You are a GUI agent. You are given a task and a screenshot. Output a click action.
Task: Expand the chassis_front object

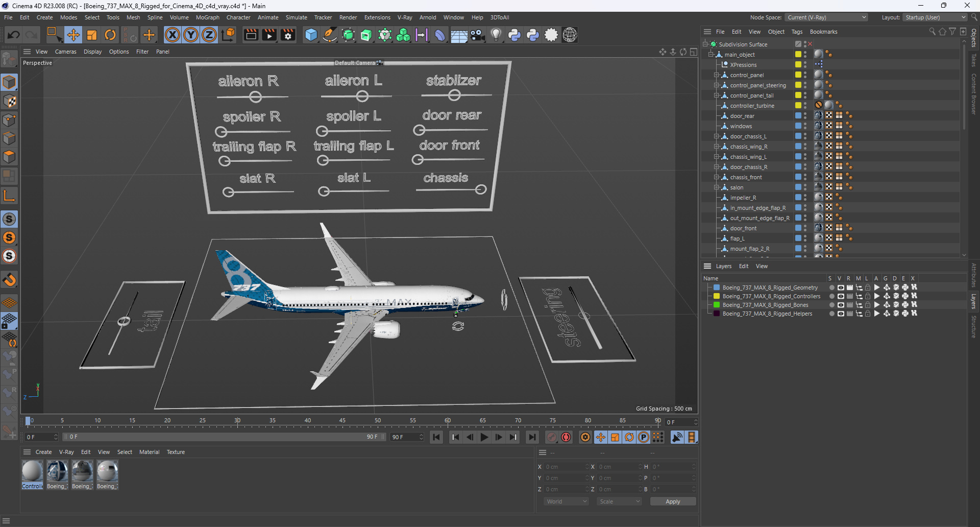(x=716, y=177)
